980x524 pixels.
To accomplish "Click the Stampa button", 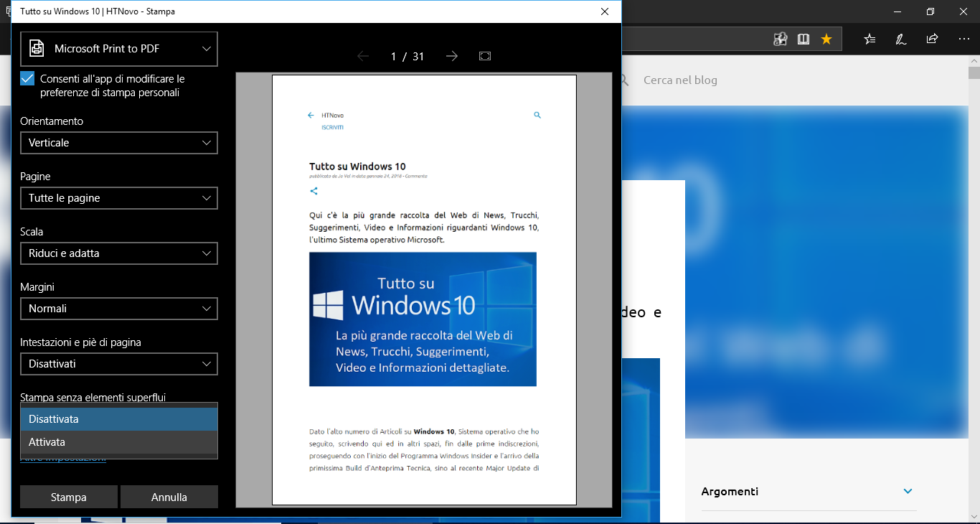I will pos(69,497).
